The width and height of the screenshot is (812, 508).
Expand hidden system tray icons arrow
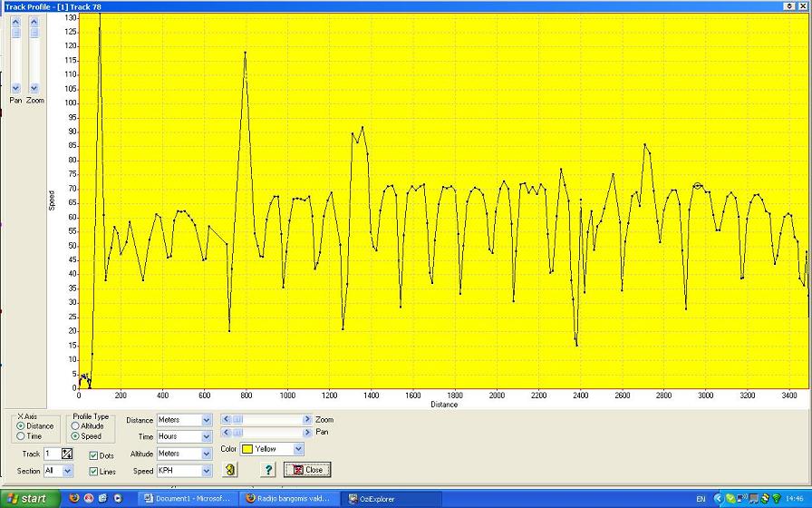coord(720,499)
